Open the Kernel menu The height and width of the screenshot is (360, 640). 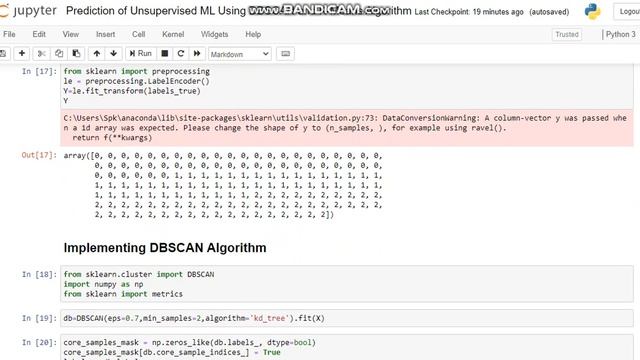coord(173,34)
